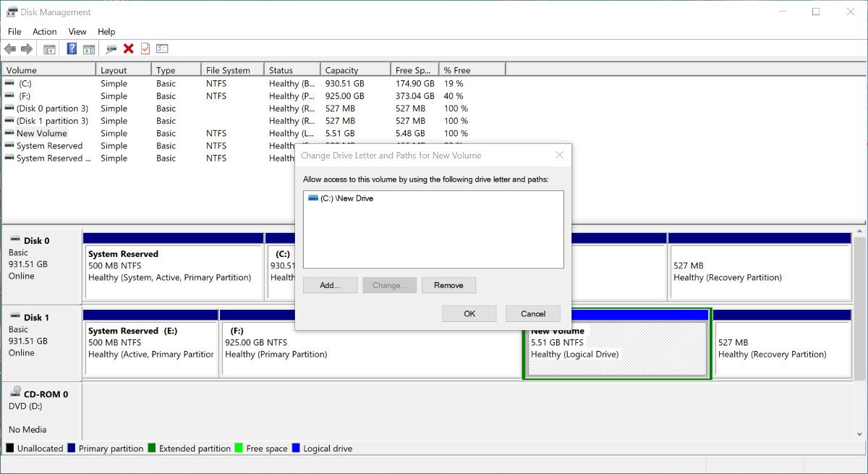Select the New Volume 5.51 GB logical drive block
This screenshot has width=868, height=474.
617,347
